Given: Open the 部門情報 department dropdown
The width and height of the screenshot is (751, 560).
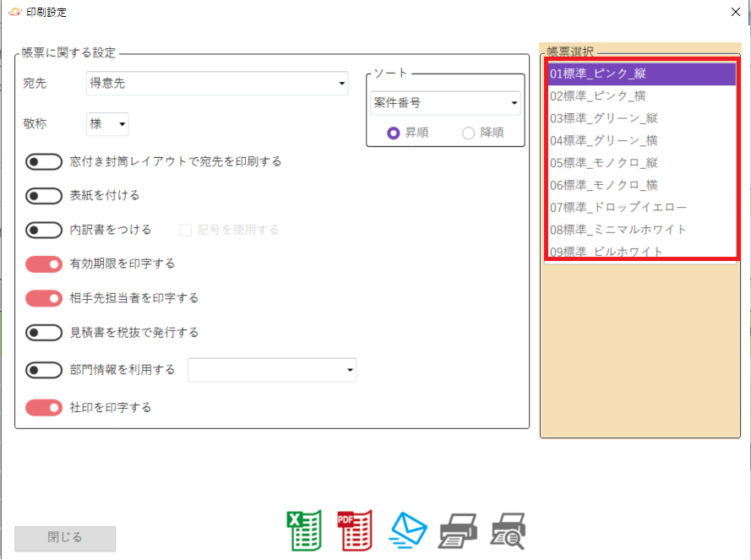Looking at the screenshot, I should 272,370.
